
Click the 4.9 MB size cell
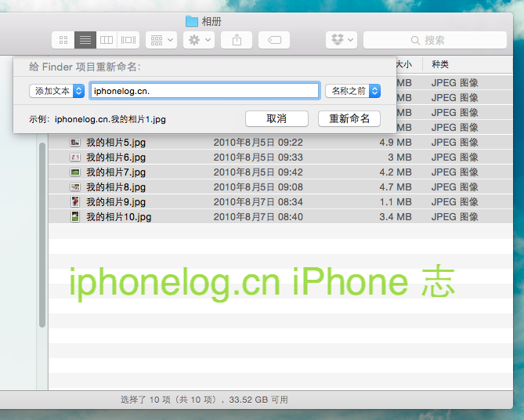click(396, 143)
